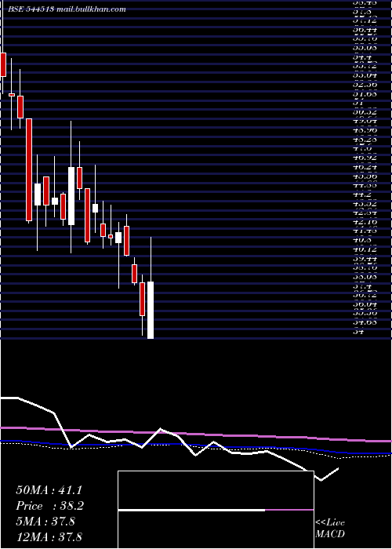The width and height of the screenshot is (392, 549).
Task: Click the 5MA : 37.8 value
Action: (45, 522)
